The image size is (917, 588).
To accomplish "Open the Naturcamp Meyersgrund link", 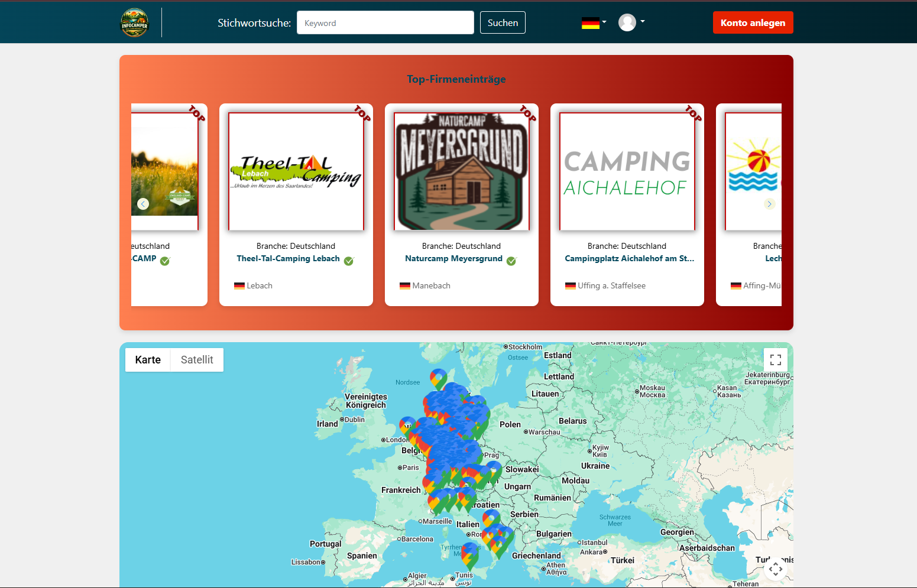I will [453, 258].
